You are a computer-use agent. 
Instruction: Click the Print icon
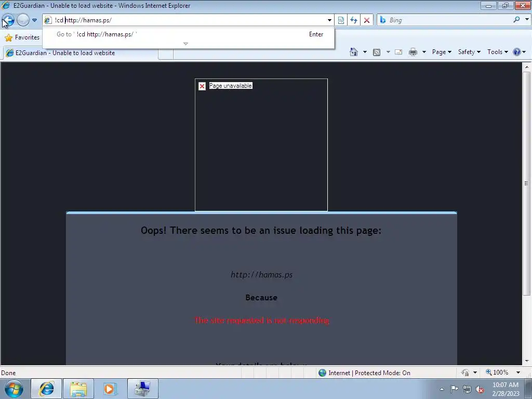click(413, 52)
